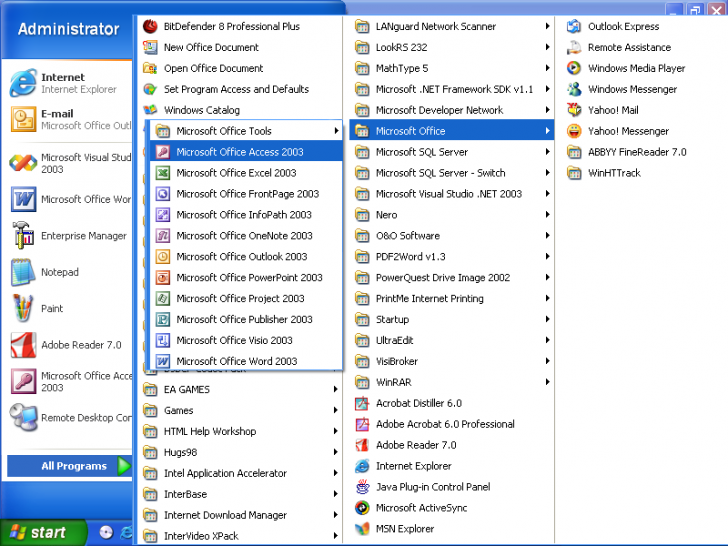Screen dimensions: 728x546
Task: Expand the HTML Help Workshop arrow
Action: [335, 431]
